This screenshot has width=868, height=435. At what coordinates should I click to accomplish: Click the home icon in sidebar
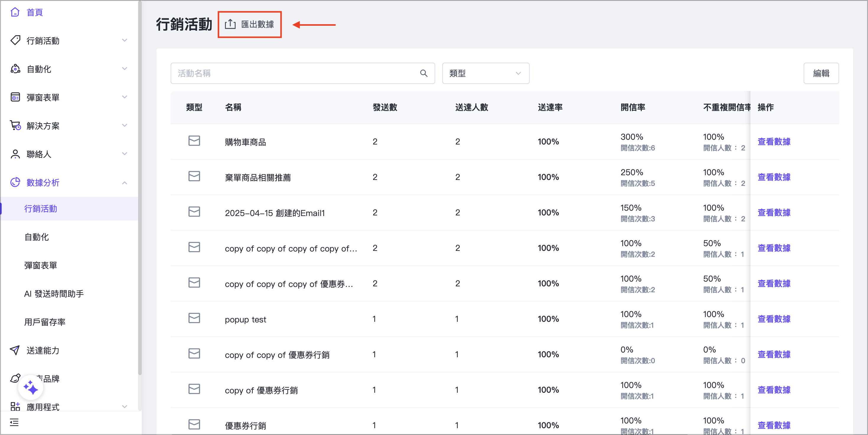[x=15, y=12]
